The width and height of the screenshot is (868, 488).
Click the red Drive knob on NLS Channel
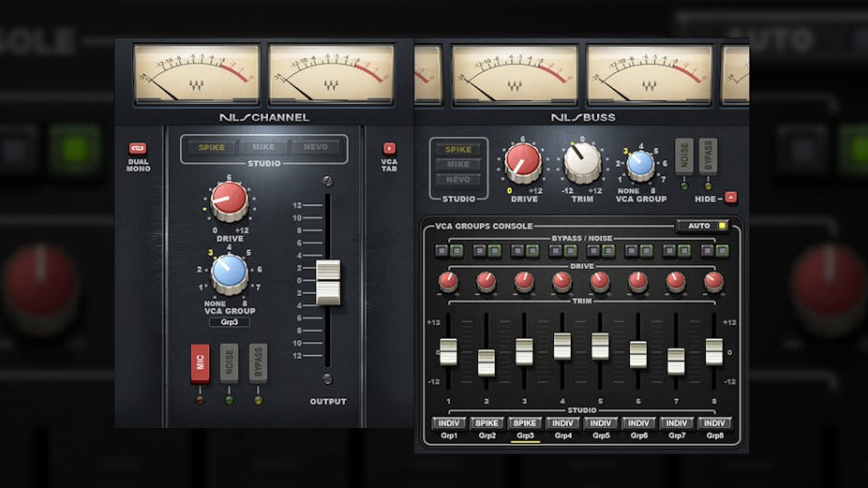coord(229,200)
